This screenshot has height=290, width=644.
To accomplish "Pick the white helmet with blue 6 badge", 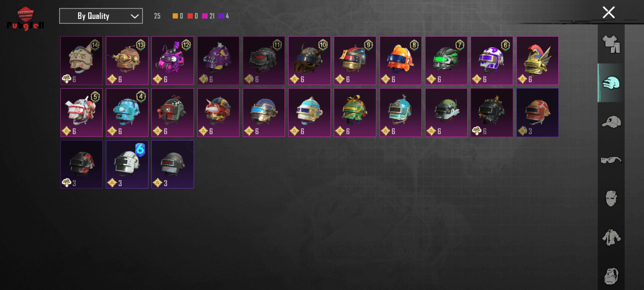I will 127,164.
